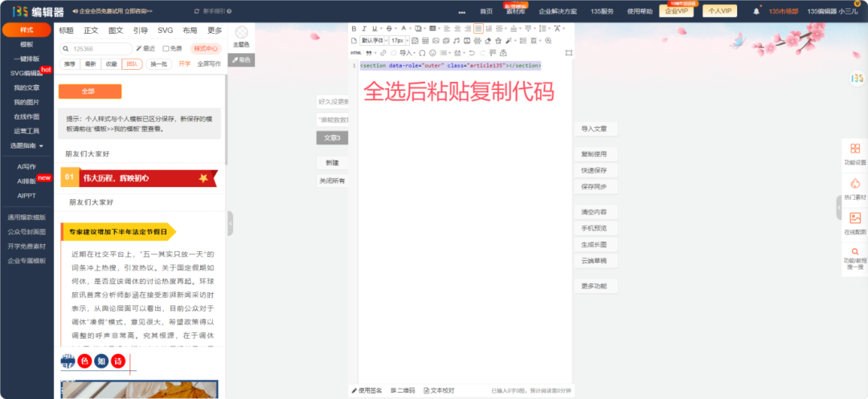Expand the underline style dropdown arrow
The height and width of the screenshot is (399, 868).
click(x=382, y=28)
